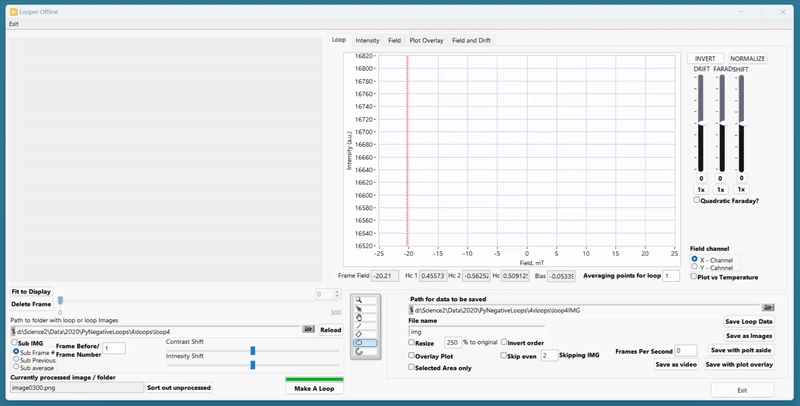Click the resize percent field showing 250
800x406 pixels.
[x=453, y=342]
